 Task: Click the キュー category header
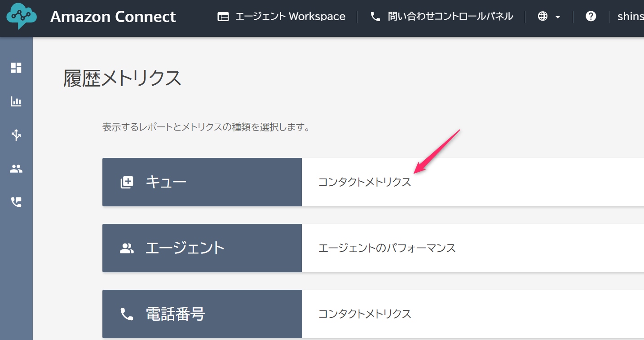pos(202,182)
